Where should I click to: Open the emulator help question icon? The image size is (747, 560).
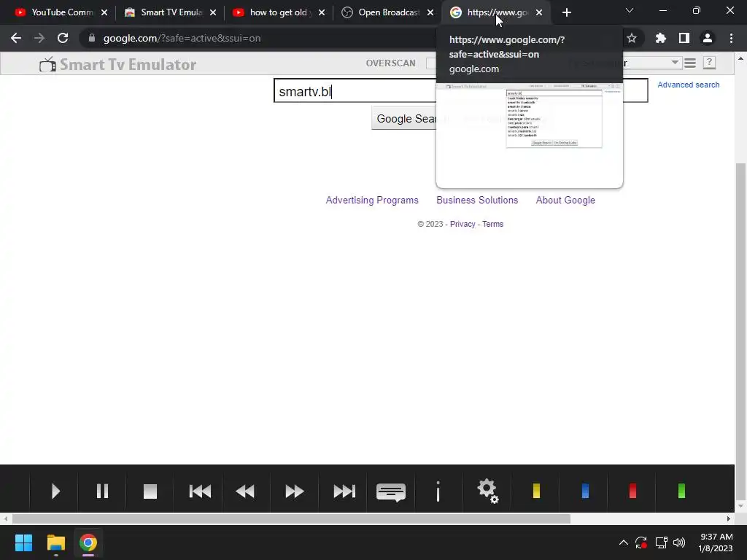pyautogui.click(x=709, y=63)
